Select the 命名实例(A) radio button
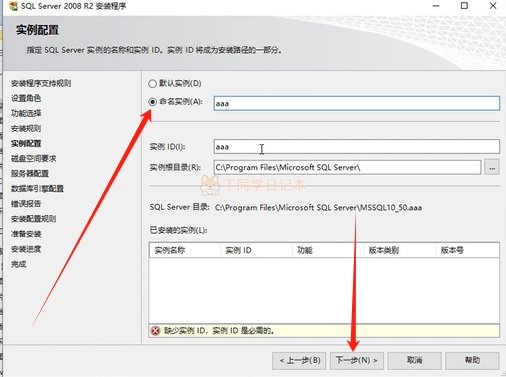 pos(152,102)
